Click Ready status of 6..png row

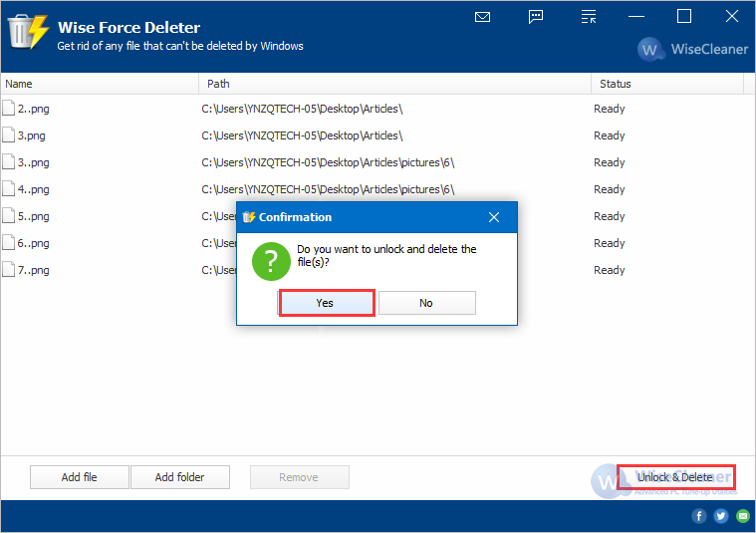pos(609,243)
